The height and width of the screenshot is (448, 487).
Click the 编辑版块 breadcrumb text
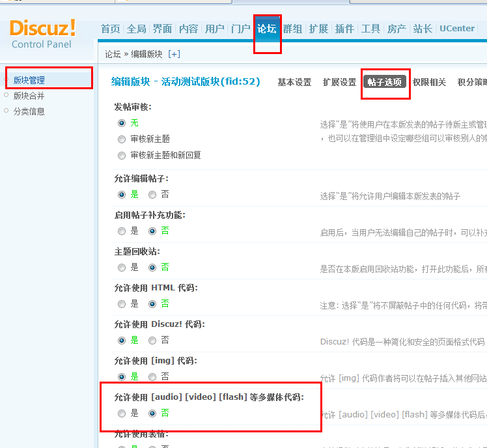[x=146, y=54]
